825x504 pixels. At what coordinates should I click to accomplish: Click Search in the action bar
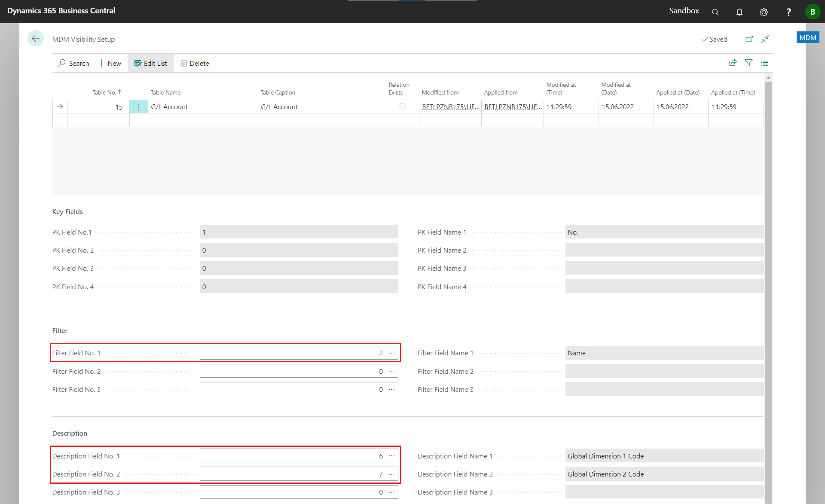click(x=73, y=63)
